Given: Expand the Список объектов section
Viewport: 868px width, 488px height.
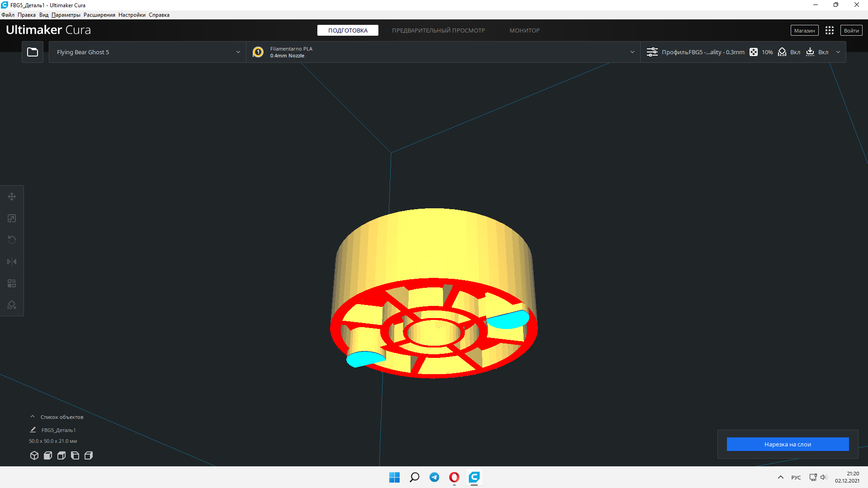Looking at the screenshot, I should [x=33, y=417].
